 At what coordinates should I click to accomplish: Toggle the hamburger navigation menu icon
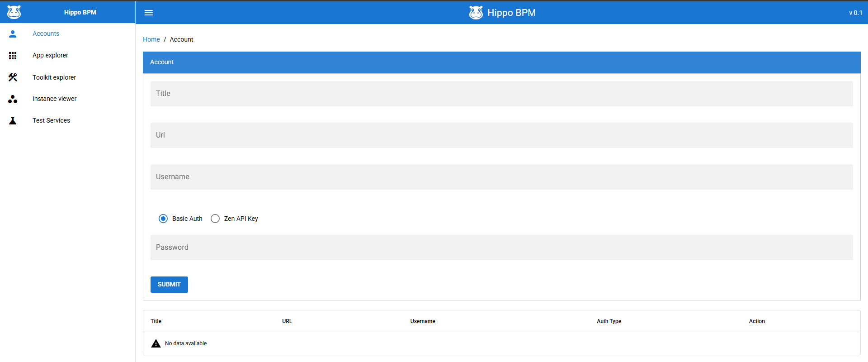coord(149,13)
